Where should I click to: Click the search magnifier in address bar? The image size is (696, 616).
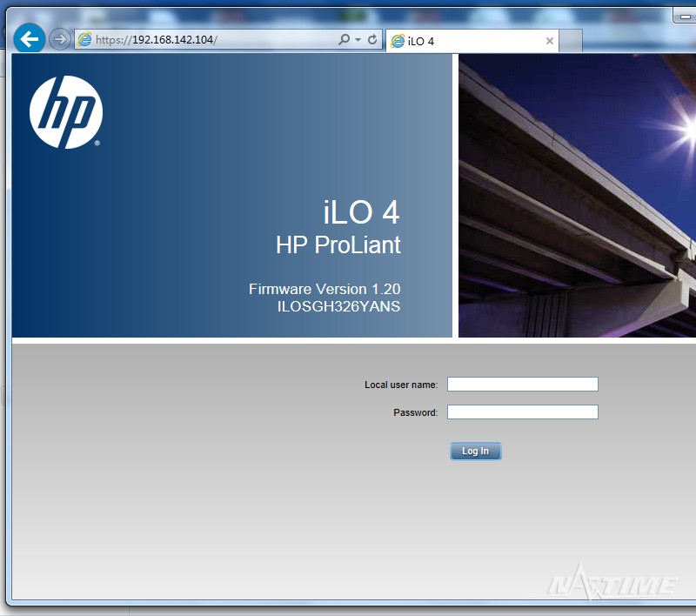point(344,39)
